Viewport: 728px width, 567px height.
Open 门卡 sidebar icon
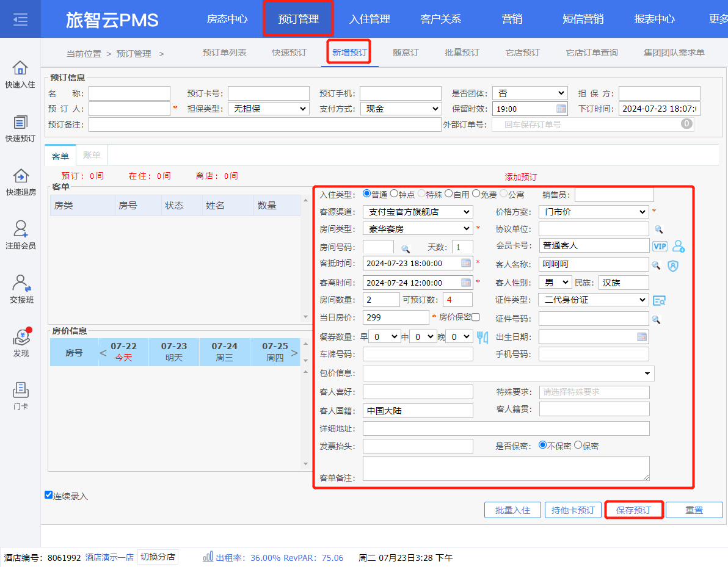(20, 390)
